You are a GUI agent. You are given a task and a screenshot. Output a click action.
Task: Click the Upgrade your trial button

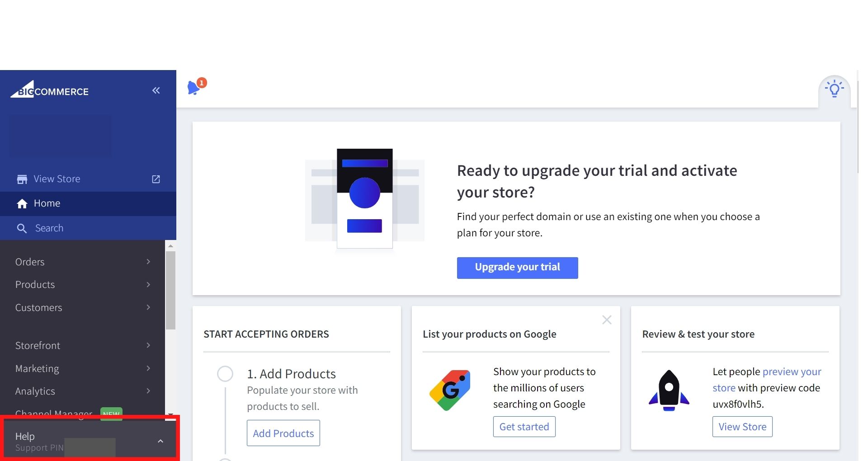point(517,267)
